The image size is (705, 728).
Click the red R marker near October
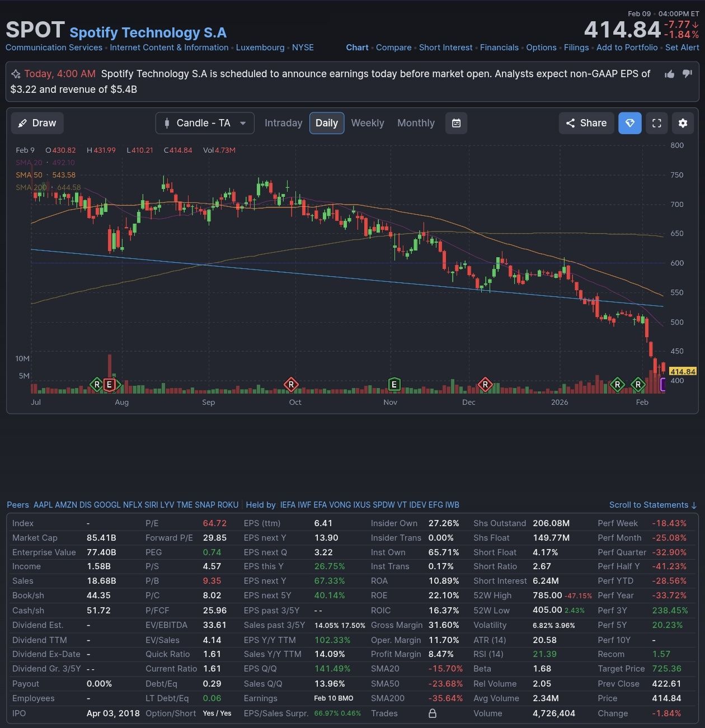(x=291, y=384)
